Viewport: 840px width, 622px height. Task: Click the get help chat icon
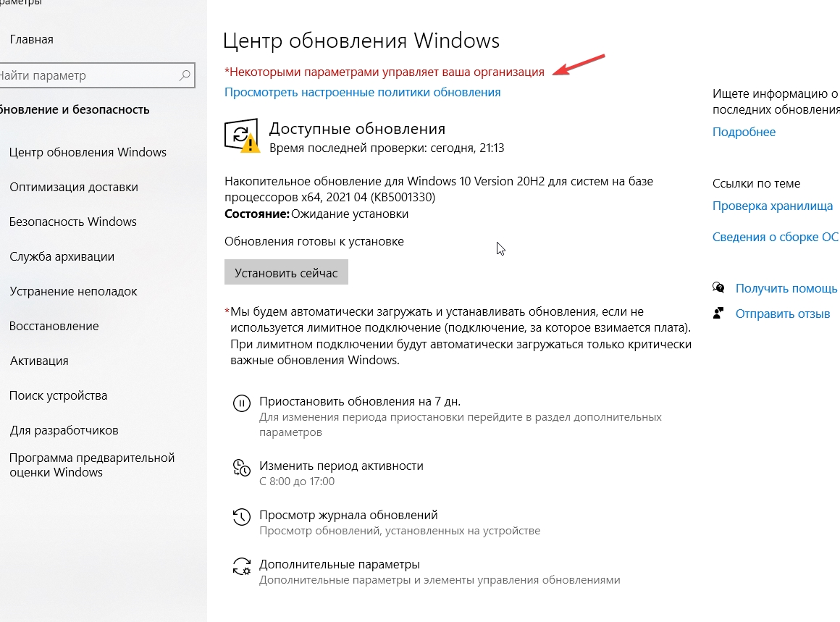coord(718,288)
